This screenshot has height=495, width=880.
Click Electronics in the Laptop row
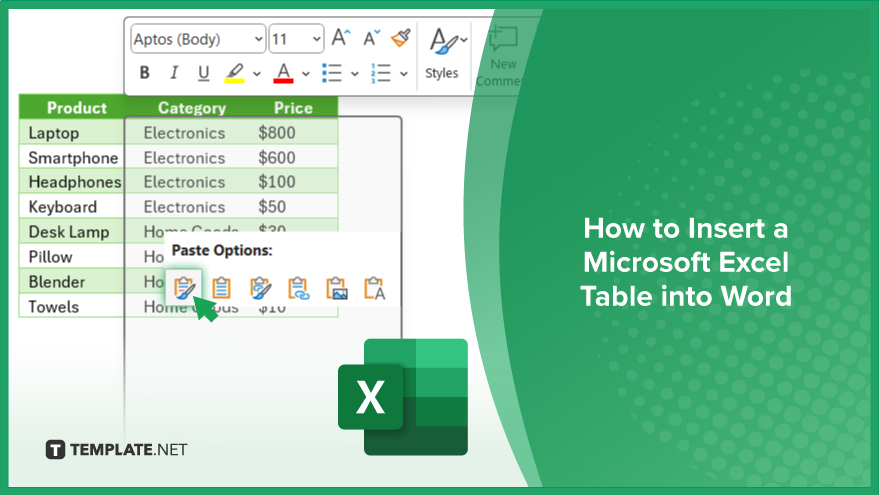(x=184, y=132)
